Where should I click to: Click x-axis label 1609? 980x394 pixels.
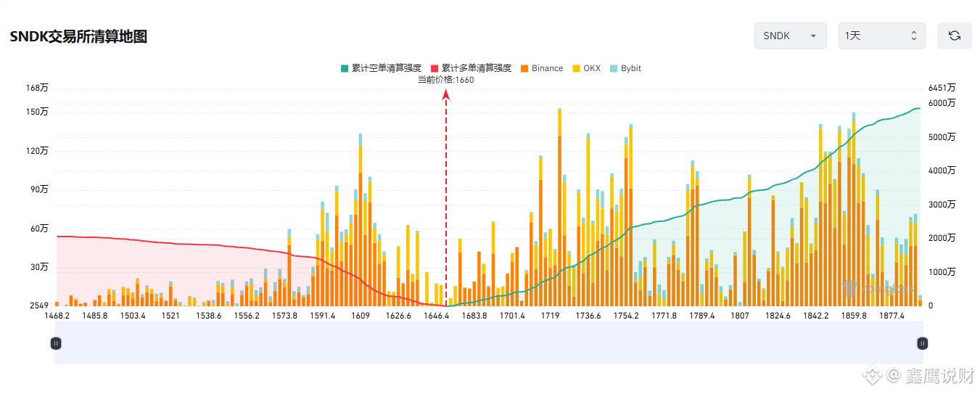point(361,316)
